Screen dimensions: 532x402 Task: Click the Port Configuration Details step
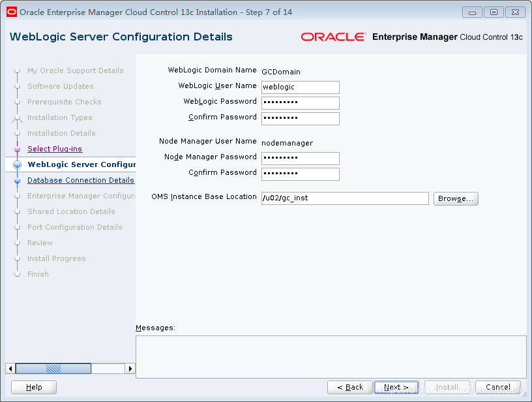point(74,227)
